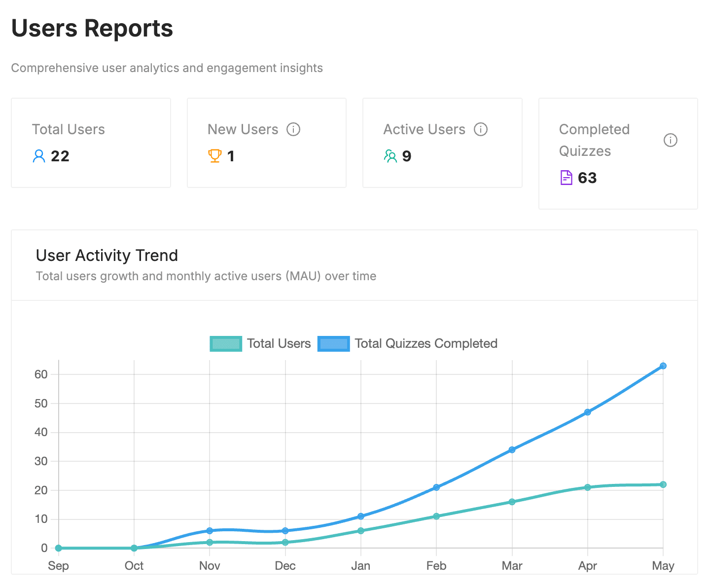This screenshot has height=588, width=709.
Task: Open the New Users info tooltip icon
Action: pos(294,129)
